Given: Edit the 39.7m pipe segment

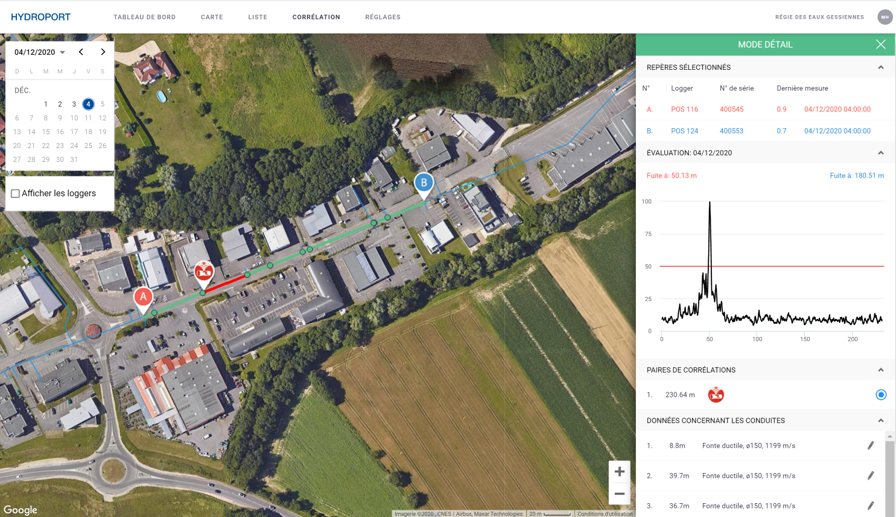Looking at the screenshot, I should 870,476.
